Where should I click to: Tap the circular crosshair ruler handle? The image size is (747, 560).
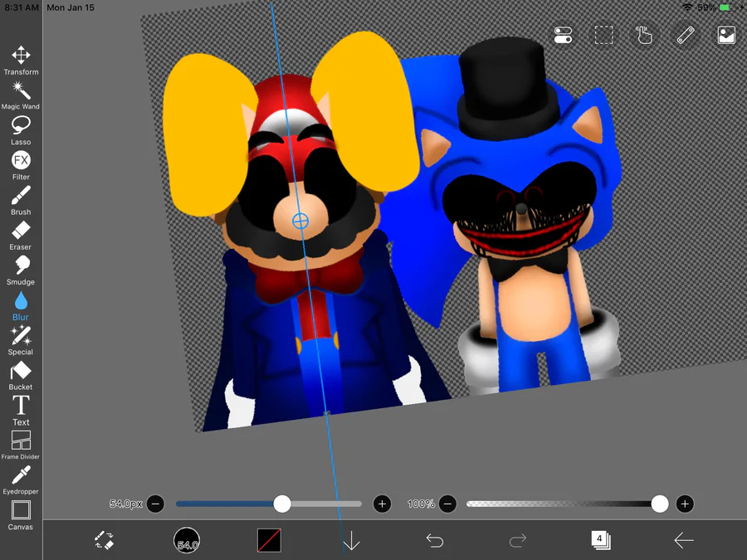point(300,221)
